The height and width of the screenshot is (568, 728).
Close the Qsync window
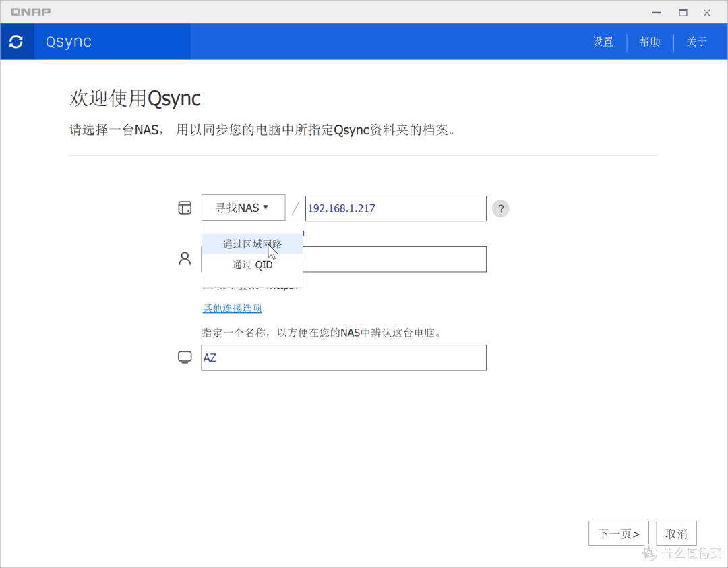(706, 13)
